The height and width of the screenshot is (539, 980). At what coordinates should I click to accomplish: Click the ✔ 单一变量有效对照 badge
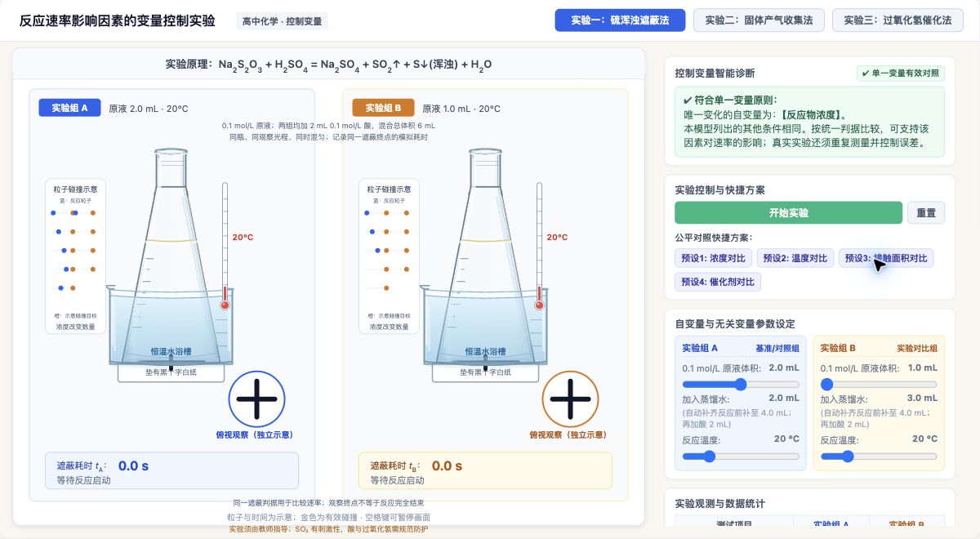[900, 73]
